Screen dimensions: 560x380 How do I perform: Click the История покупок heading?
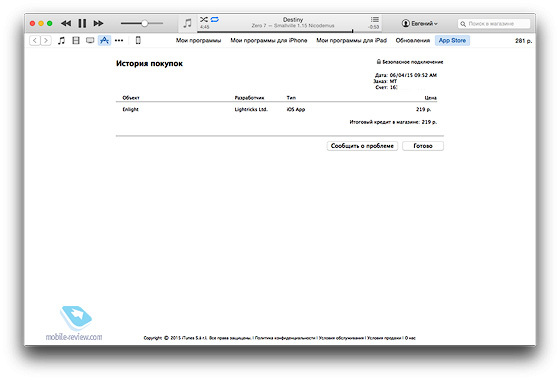(149, 64)
